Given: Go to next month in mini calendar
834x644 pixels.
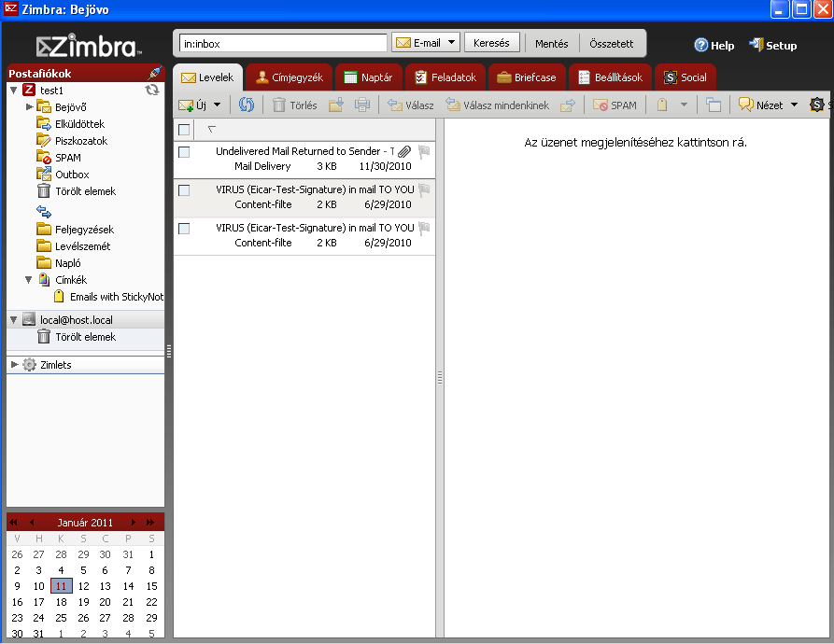Looking at the screenshot, I should pyautogui.click(x=133, y=523).
